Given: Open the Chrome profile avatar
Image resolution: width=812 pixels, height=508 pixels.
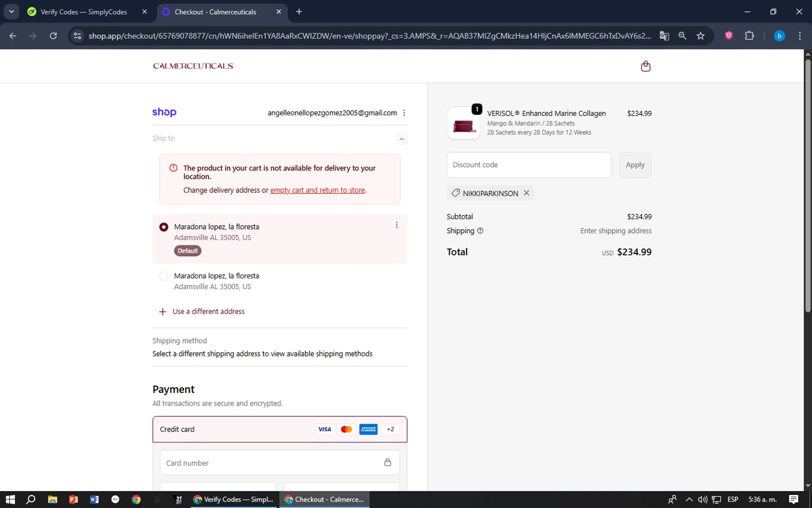Looking at the screenshot, I should 779,36.
